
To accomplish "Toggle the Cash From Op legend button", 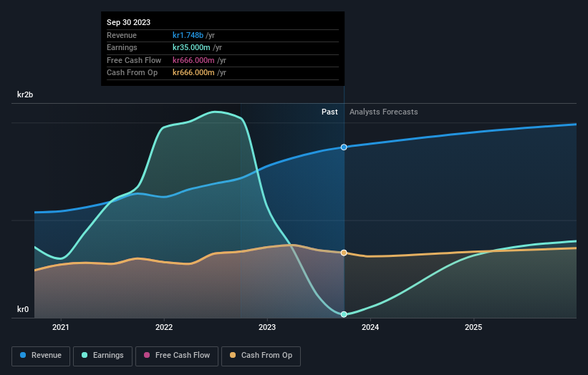I will click(x=261, y=356).
